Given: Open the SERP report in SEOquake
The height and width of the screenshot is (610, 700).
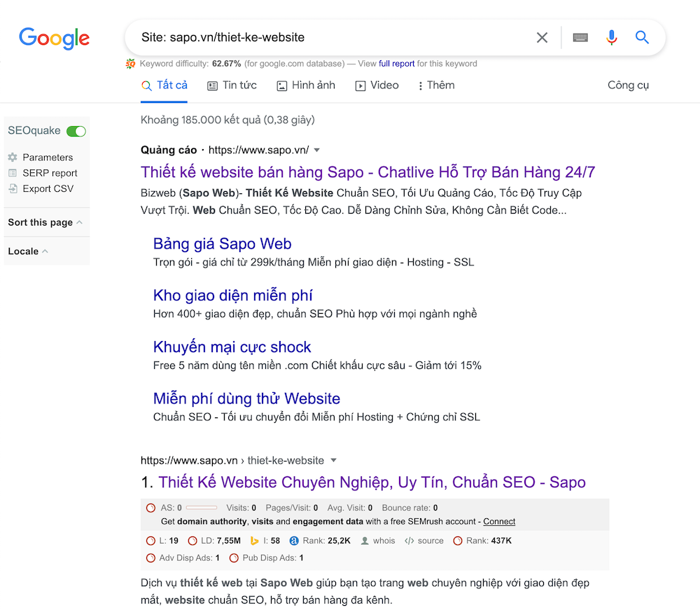Looking at the screenshot, I should point(48,172).
